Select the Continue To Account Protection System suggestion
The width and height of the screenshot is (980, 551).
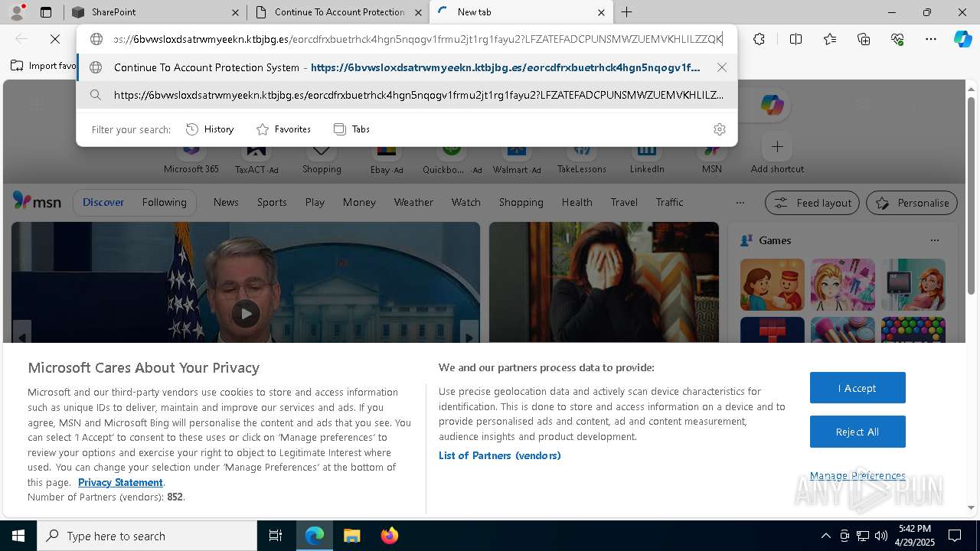[407, 67]
